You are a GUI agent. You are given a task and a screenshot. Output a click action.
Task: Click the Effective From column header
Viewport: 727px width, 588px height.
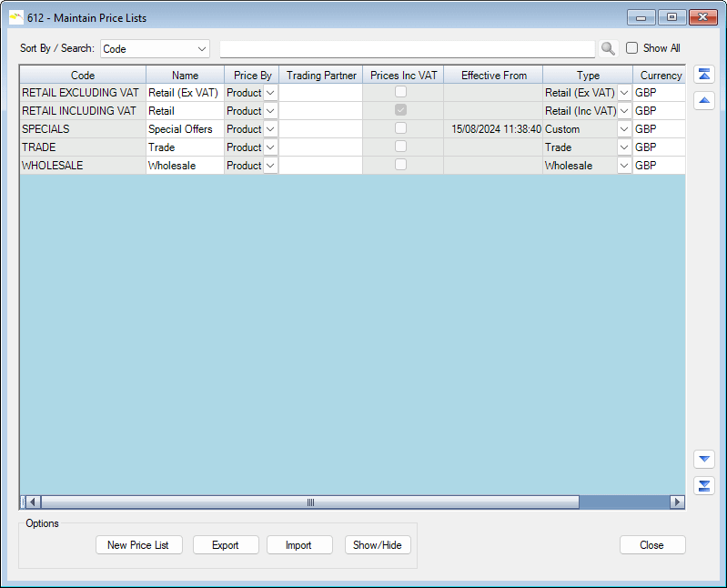[493, 76]
